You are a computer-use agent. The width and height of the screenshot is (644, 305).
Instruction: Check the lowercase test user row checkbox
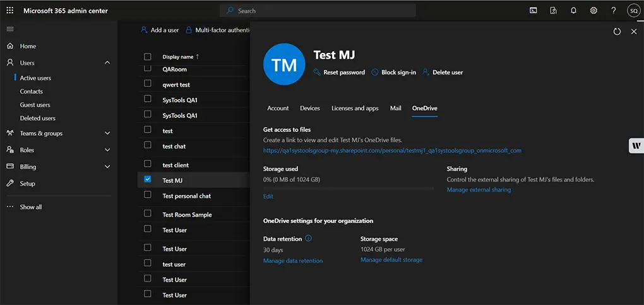pyautogui.click(x=148, y=263)
